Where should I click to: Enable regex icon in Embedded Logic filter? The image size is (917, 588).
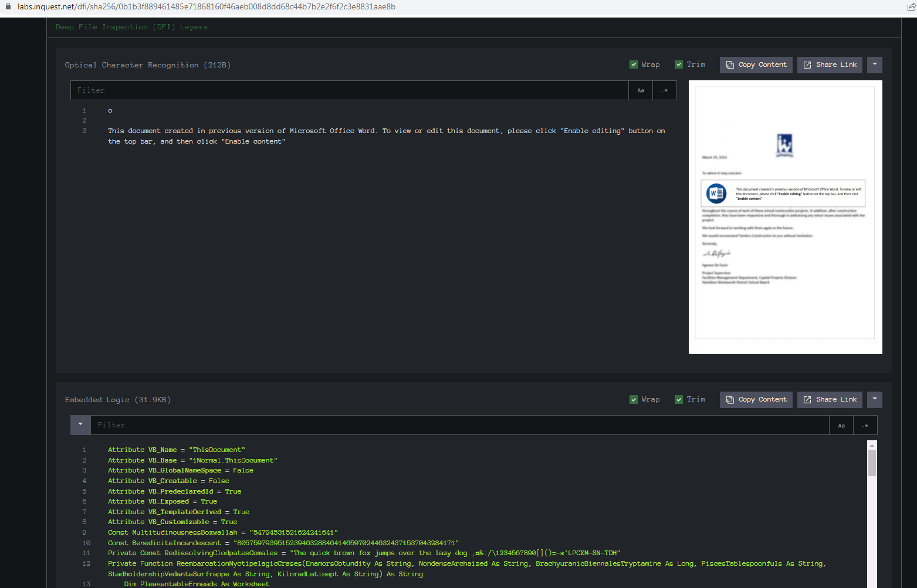click(865, 425)
